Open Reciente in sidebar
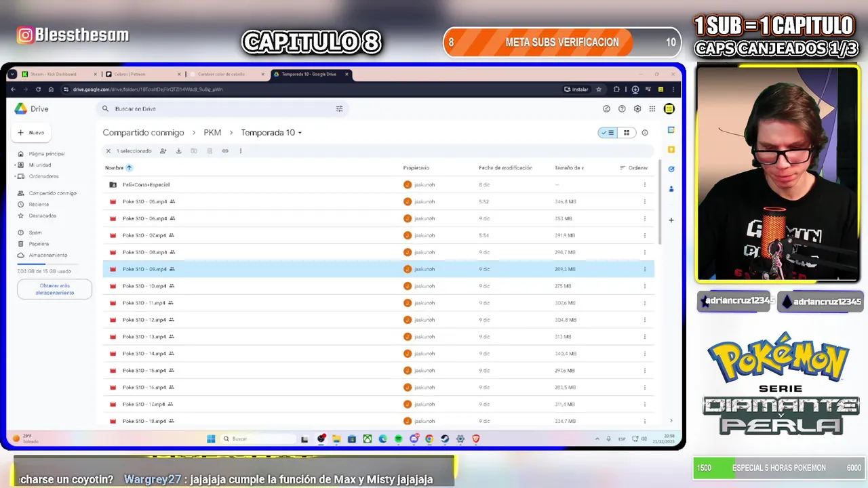The image size is (868, 488). [39, 205]
